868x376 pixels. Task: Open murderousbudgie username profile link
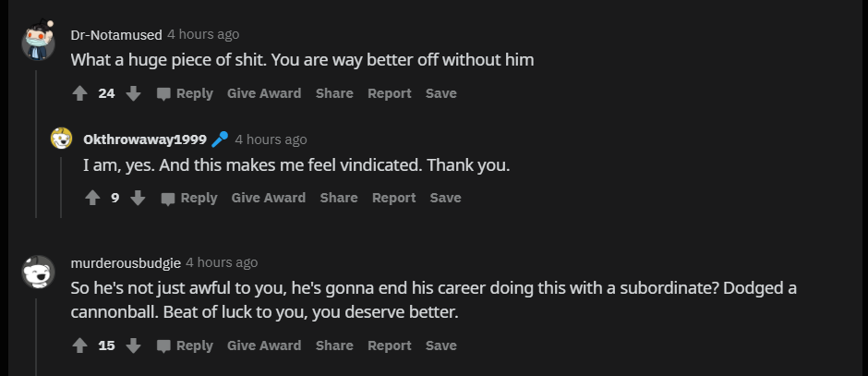pyautogui.click(x=126, y=263)
